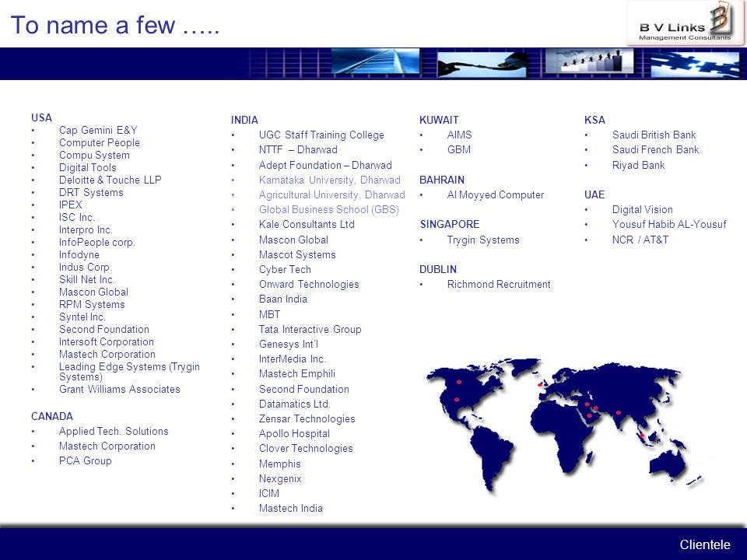The image size is (747, 560).
Task: Click Zensar Technologies entry
Action: click(307, 419)
